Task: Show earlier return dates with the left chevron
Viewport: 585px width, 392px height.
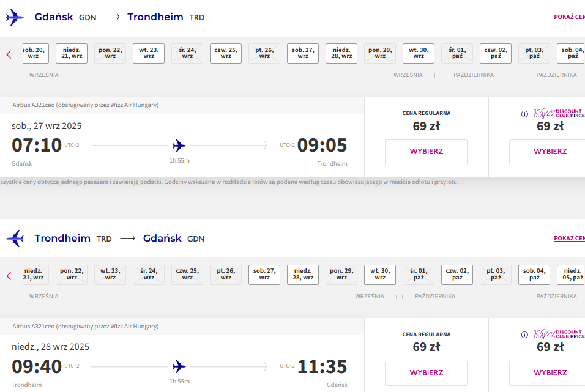Action: coord(9,276)
